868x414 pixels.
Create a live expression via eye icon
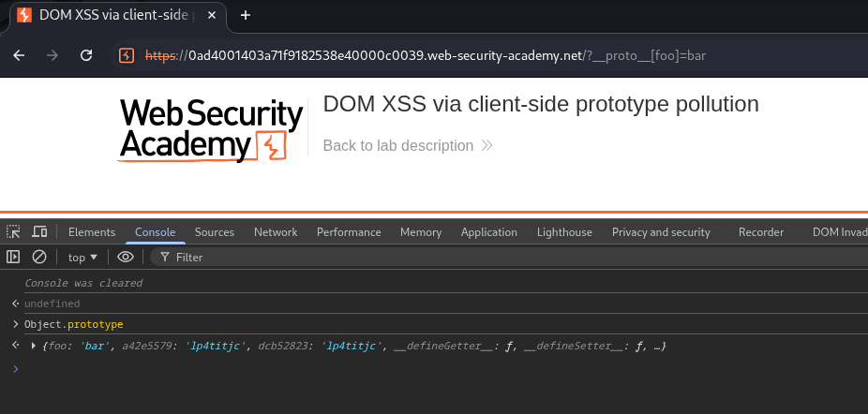pos(126,257)
